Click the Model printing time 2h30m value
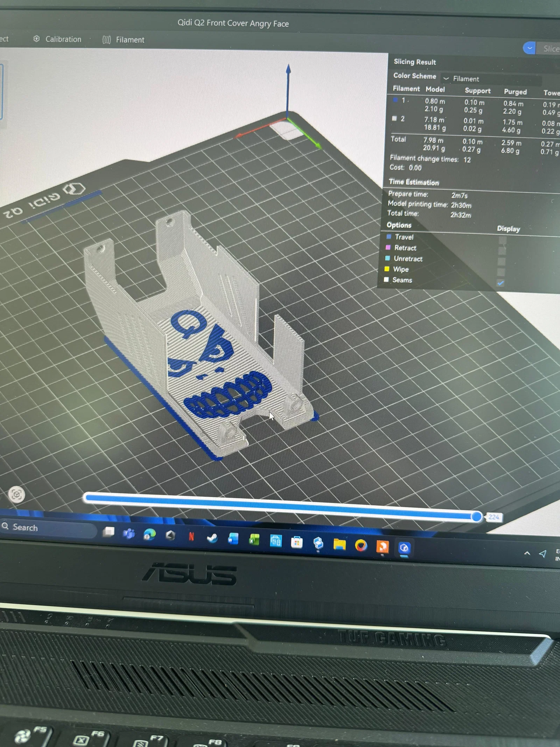560x747 pixels. click(x=461, y=205)
